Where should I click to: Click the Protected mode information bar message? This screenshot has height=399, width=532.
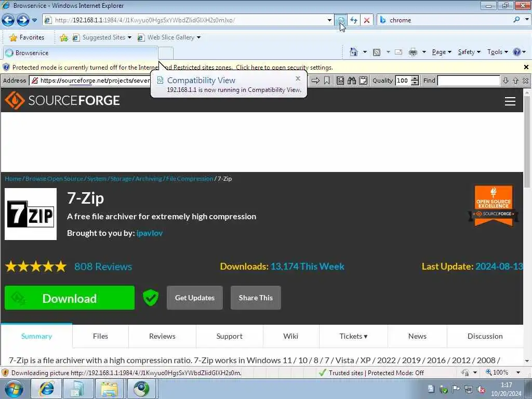172,67
